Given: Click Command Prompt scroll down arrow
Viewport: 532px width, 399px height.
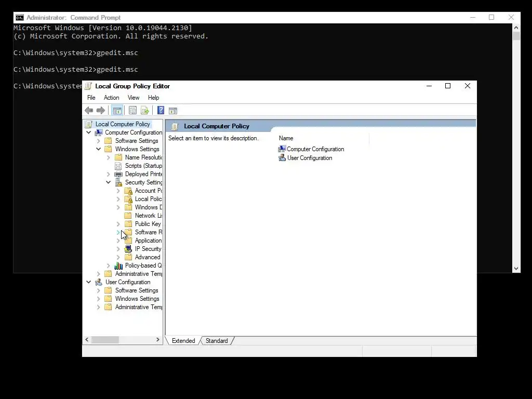Looking at the screenshot, I should click(516, 269).
